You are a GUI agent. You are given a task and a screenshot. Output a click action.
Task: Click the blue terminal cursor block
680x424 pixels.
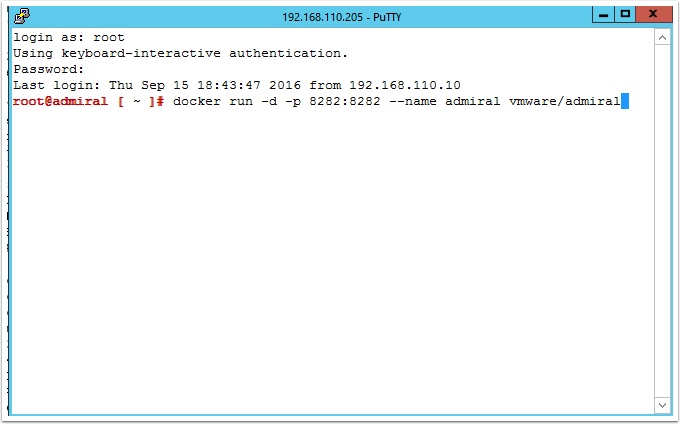[x=625, y=101]
